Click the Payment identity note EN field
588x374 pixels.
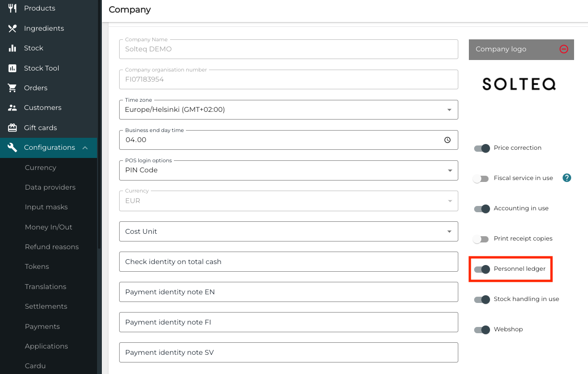(288, 292)
